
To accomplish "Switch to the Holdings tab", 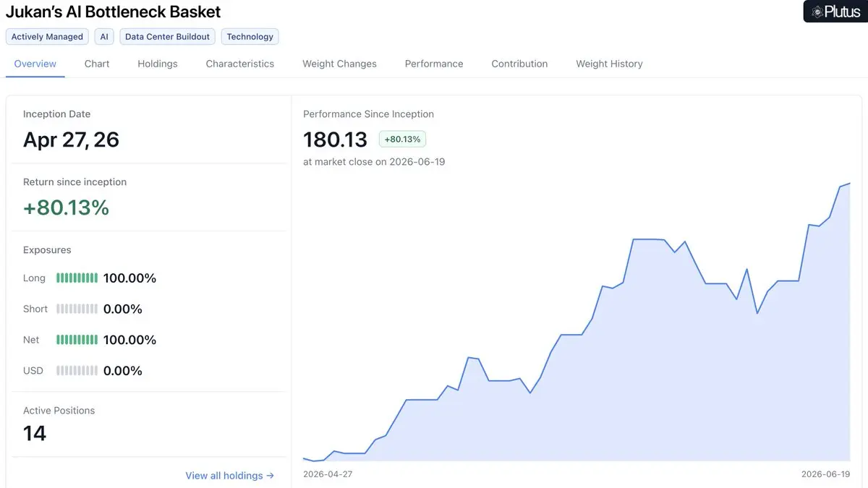I will pos(158,64).
